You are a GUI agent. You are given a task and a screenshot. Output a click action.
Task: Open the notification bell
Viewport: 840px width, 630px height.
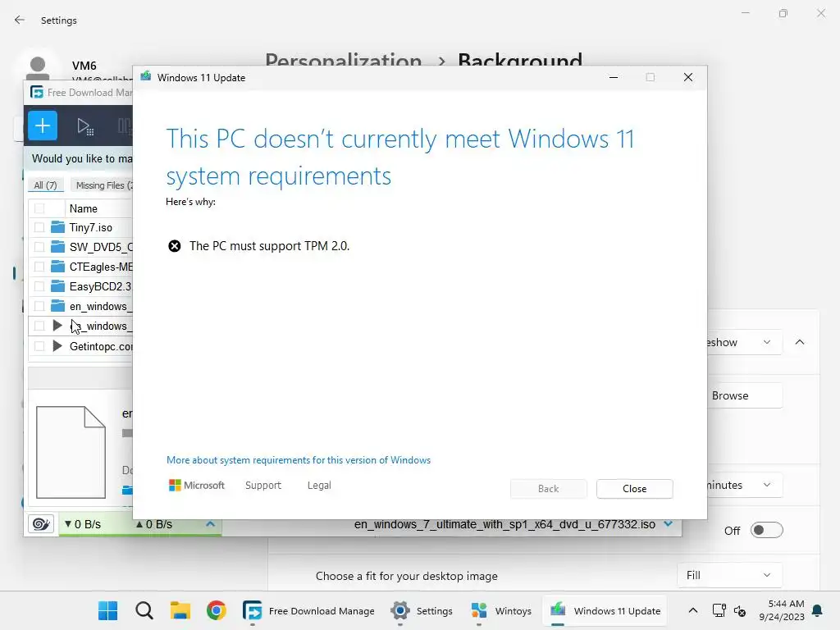click(818, 610)
